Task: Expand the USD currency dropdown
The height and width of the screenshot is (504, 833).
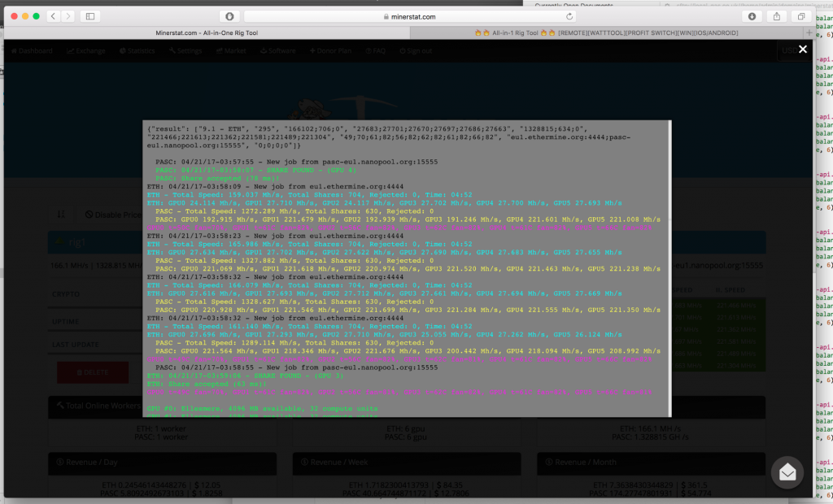Action: [x=787, y=50]
